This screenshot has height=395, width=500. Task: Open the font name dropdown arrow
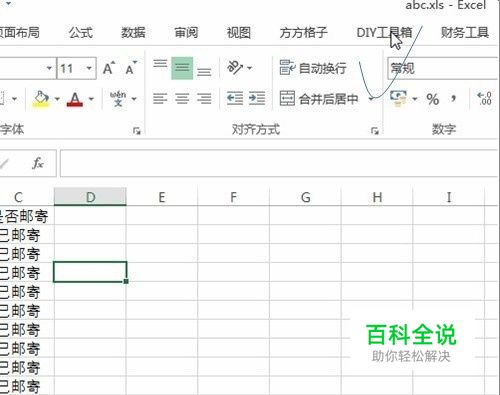(x=49, y=68)
